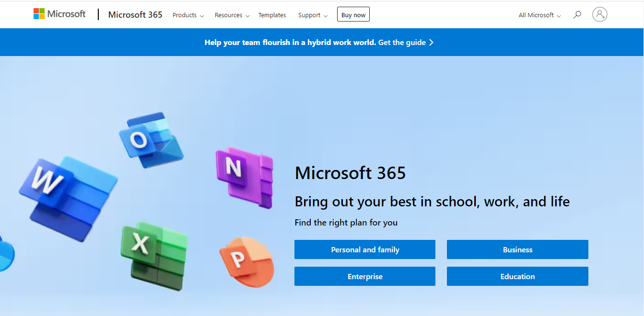Choose the Enterprise plan button

(365, 276)
